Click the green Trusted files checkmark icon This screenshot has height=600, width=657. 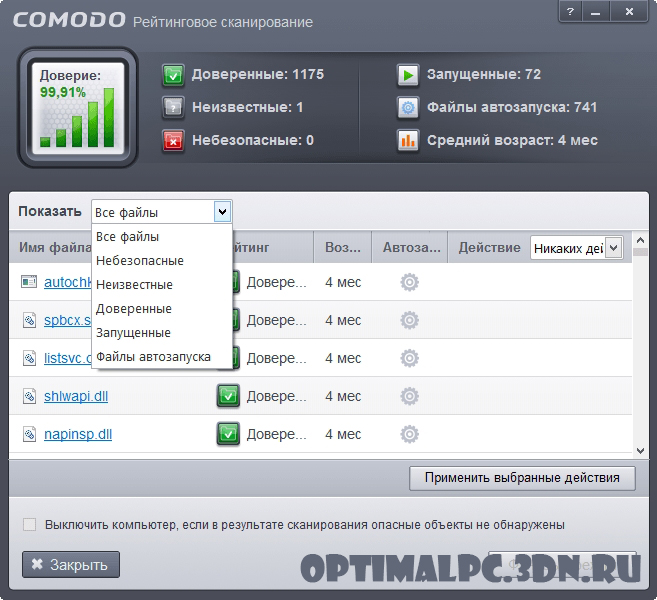(173, 75)
